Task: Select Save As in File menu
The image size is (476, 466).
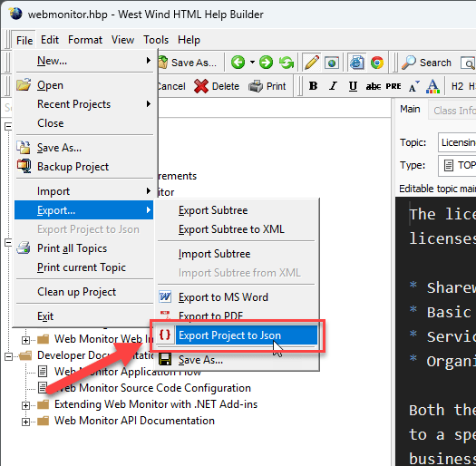Action: coord(83,148)
